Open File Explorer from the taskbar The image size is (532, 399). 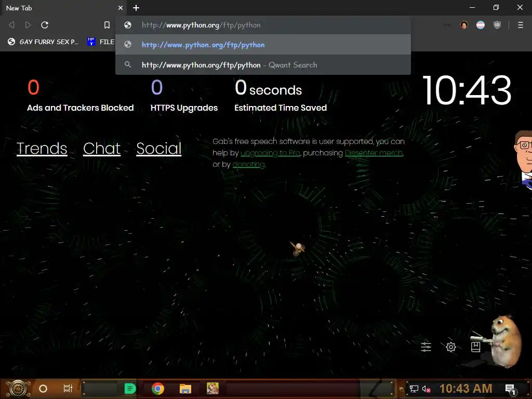click(185, 389)
